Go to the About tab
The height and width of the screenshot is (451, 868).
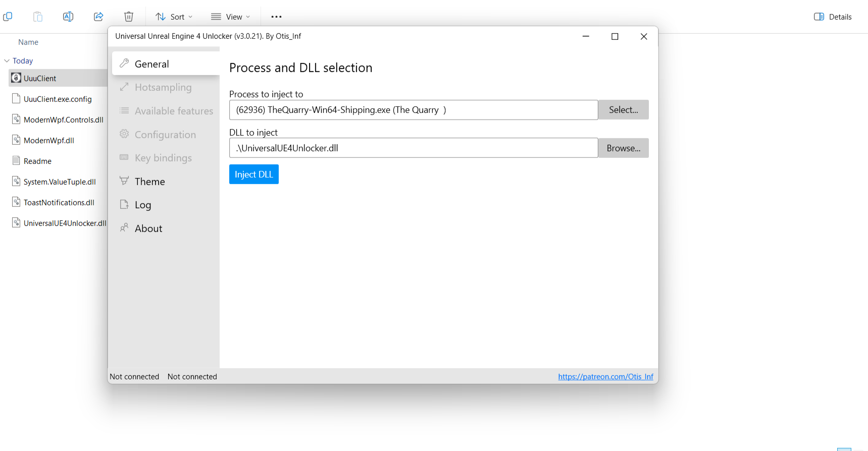tap(148, 229)
